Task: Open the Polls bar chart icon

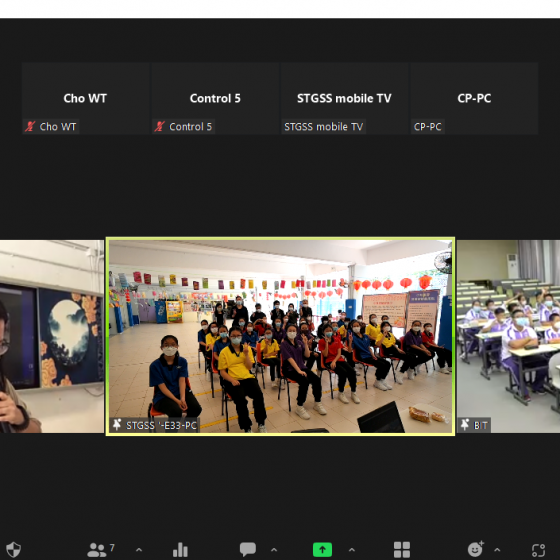Action: click(180, 550)
